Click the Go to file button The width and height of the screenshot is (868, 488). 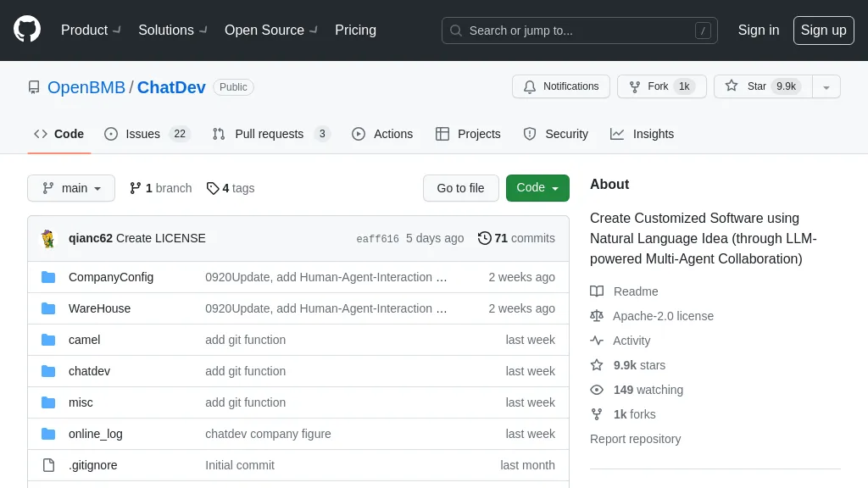pyautogui.click(x=460, y=188)
